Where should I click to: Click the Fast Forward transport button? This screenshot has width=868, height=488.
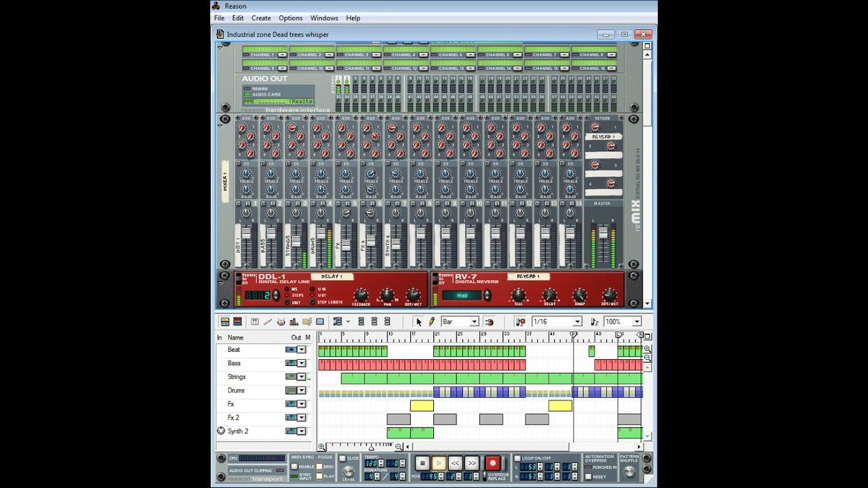[472, 463]
